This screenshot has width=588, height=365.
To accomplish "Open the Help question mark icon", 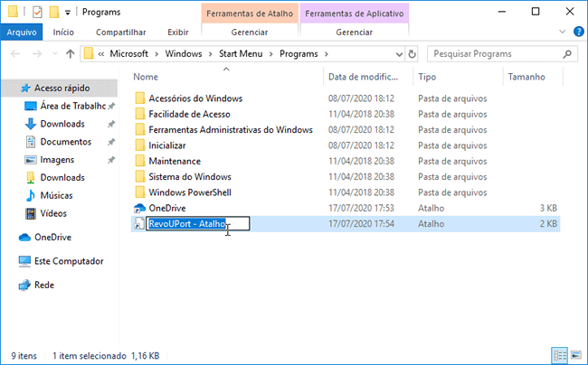I will click(576, 32).
